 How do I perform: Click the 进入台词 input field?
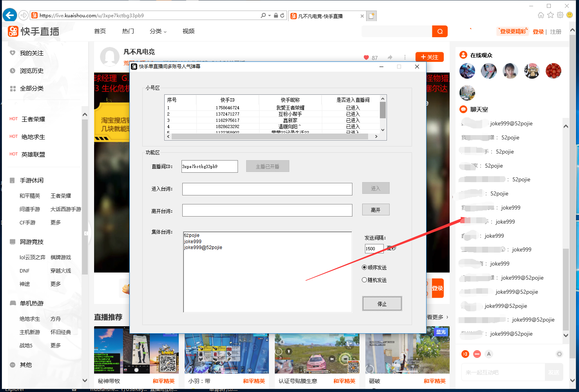coord(267,189)
